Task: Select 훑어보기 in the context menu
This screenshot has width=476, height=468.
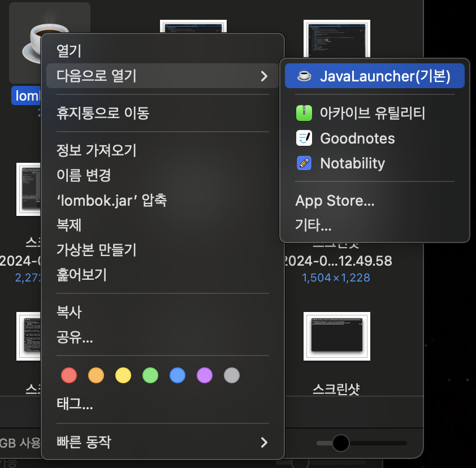Action: pos(162,275)
